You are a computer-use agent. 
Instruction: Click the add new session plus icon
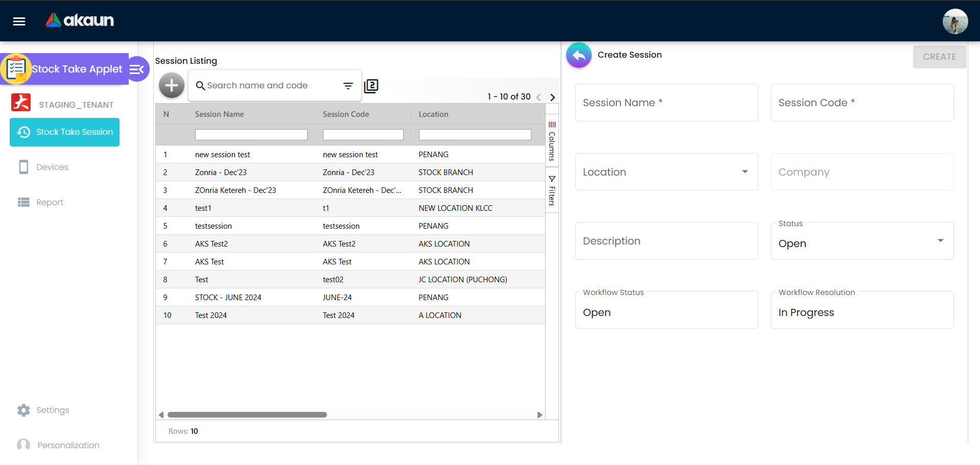click(x=171, y=85)
